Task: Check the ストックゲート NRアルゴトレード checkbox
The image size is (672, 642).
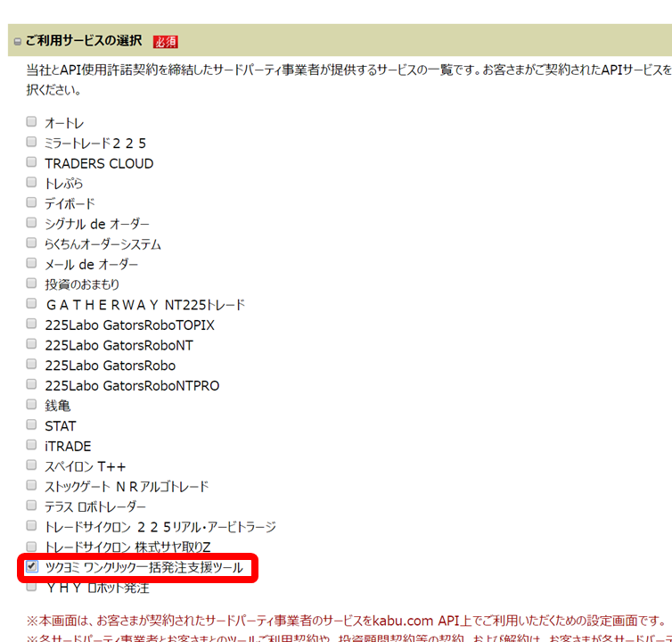Action: click(x=31, y=485)
